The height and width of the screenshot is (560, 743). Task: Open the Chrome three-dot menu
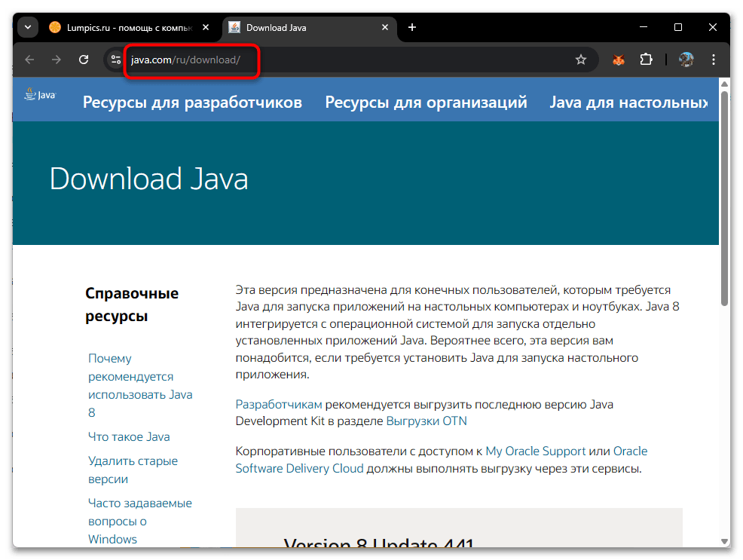[x=713, y=60]
